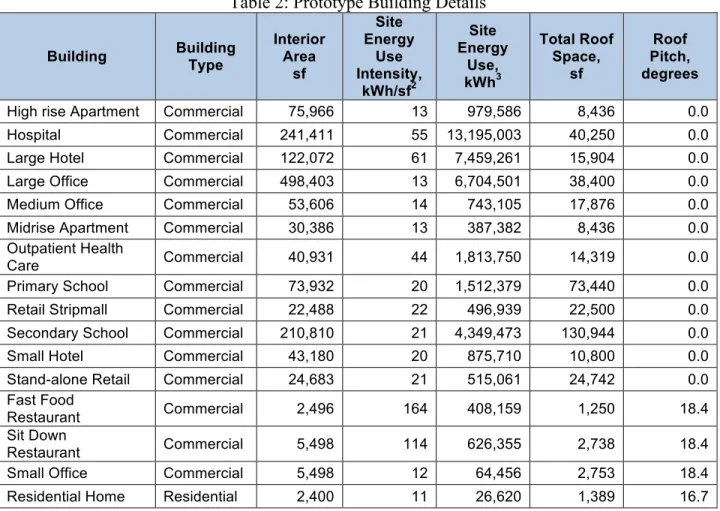The height and width of the screenshot is (511, 720).
Task: Select the Primary School roof space 73,440
Action: pos(592,286)
